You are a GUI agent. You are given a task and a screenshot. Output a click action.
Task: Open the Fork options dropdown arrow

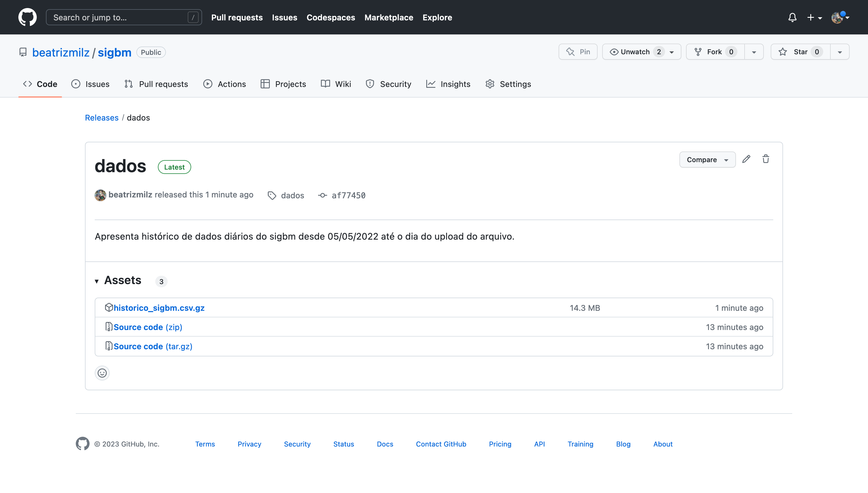tap(754, 52)
